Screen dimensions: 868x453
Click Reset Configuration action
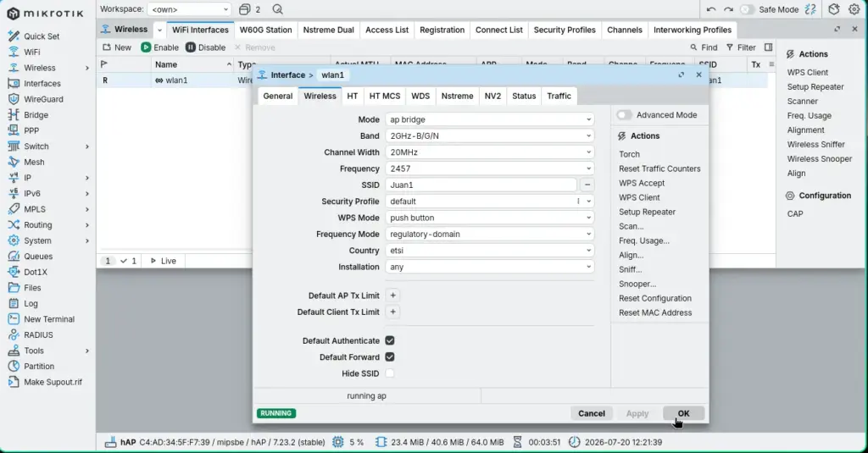[x=655, y=298]
